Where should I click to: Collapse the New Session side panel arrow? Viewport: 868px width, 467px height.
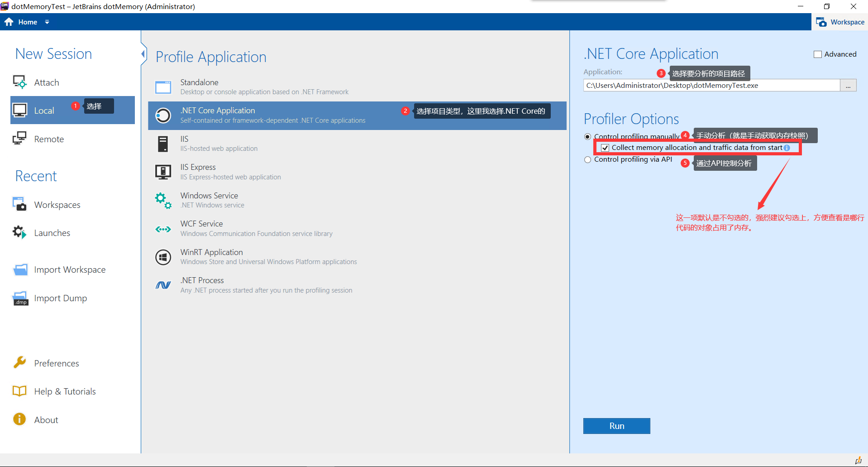click(144, 54)
